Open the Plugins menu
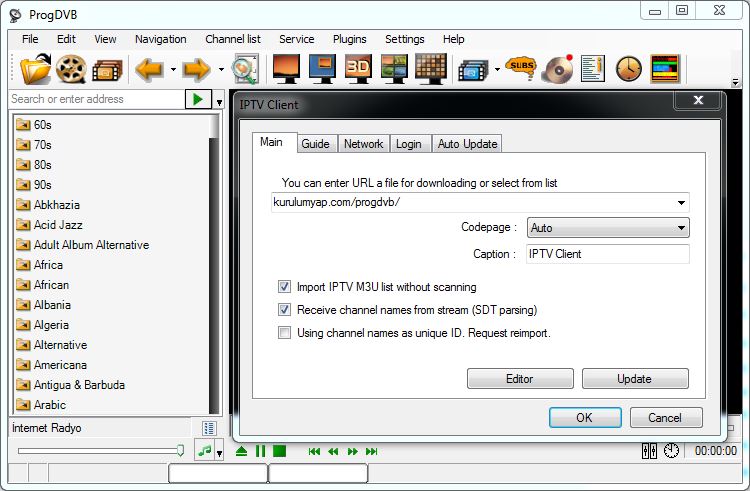The height and width of the screenshot is (491, 750). tap(350, 39)
